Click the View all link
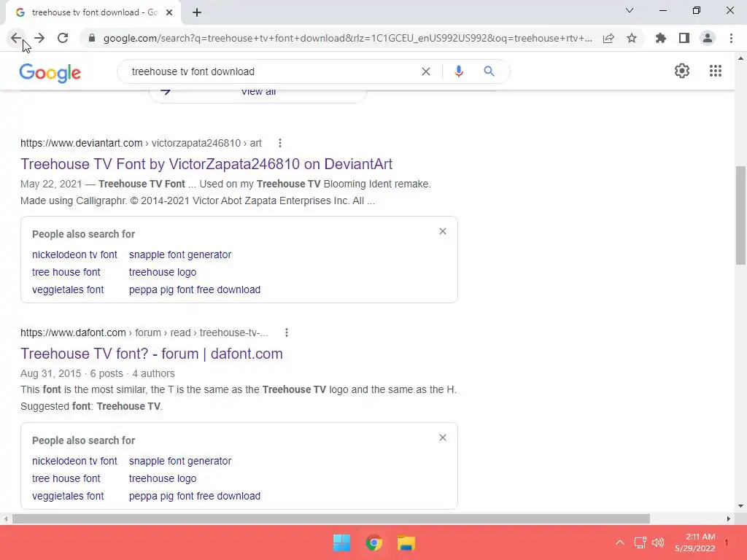This screenshot has height=560, width=747. pyautogui.click(x=258, y=91)
